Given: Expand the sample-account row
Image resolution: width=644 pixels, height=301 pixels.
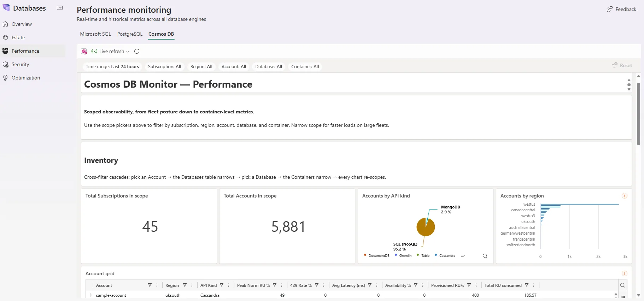Looking at the screenshot, I should (91, 295).
